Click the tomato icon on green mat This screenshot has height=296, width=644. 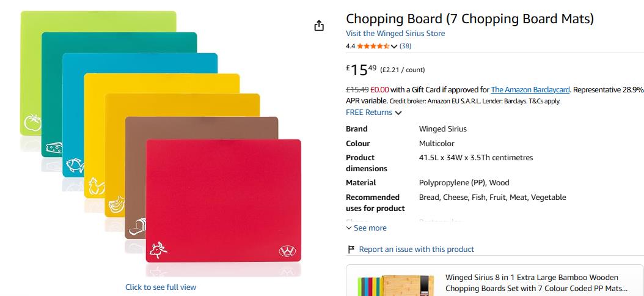32,123
